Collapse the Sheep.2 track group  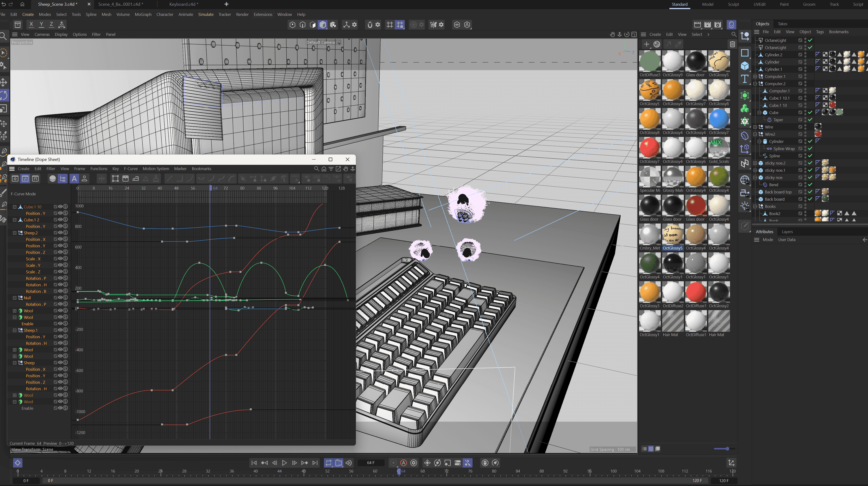[x=14, y=233]
